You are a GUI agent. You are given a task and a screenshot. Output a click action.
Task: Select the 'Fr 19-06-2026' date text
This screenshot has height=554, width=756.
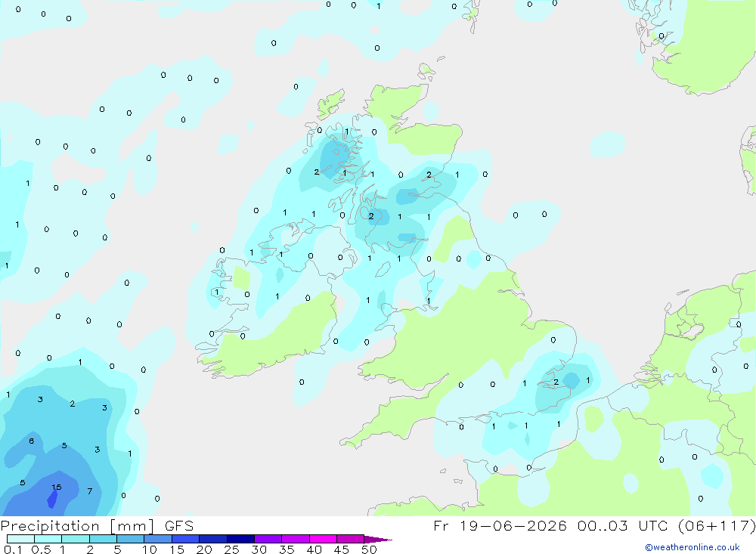(500, 526)
